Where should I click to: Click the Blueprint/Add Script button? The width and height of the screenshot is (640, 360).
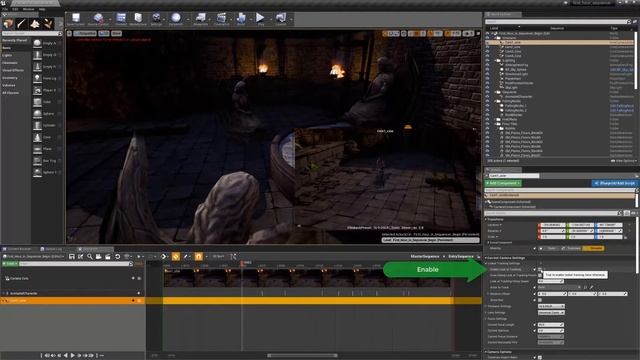(614, 183)
